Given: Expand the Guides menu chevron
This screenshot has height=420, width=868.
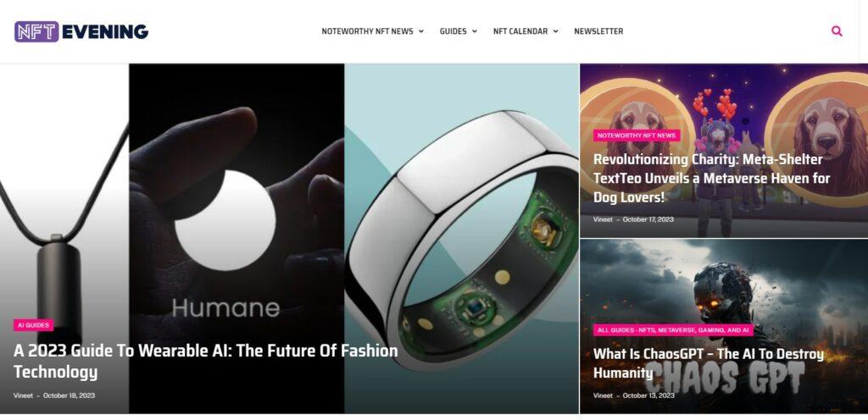Looking at the screenshot, I should (475, 31).
